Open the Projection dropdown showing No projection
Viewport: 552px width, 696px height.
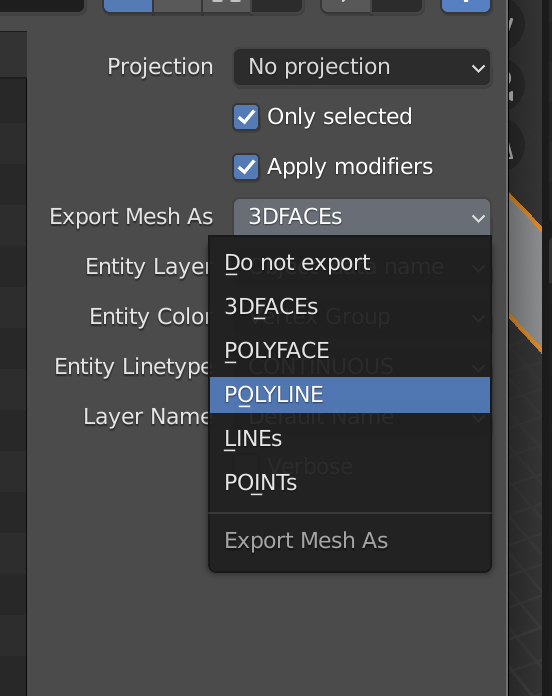tap(362, 67)
